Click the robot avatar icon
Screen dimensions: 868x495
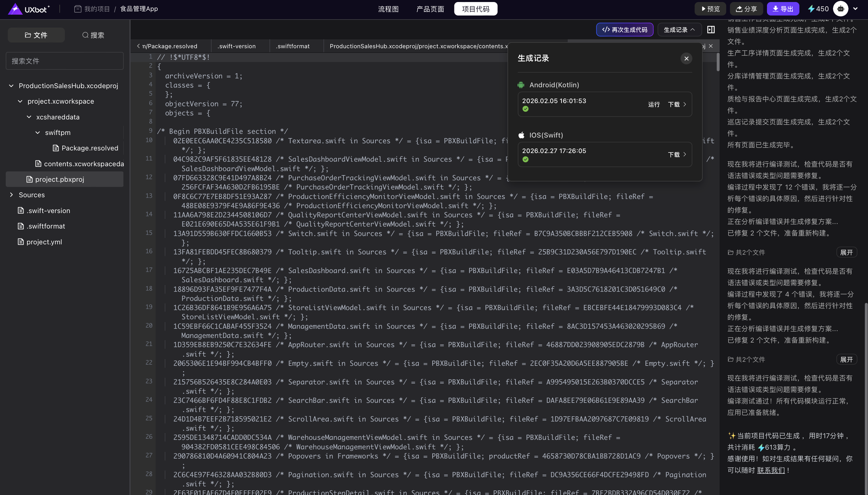pyautogui.click(x=840, y=9)
